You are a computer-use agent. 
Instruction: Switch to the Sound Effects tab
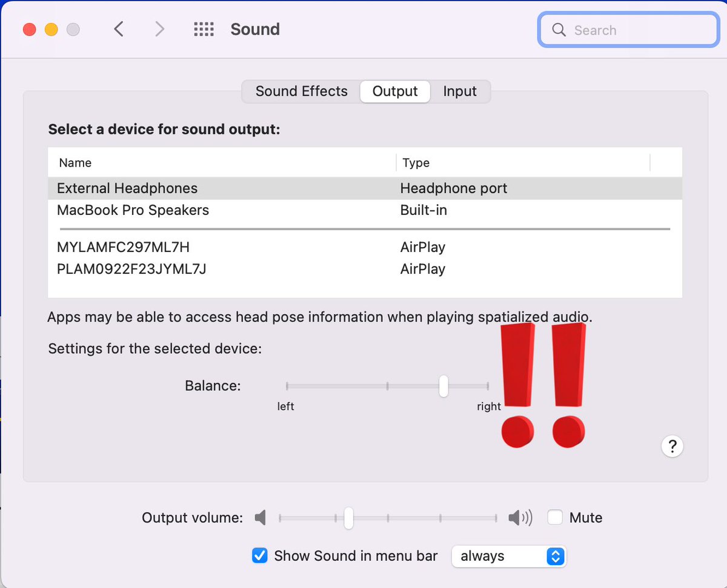click(302, 91)
